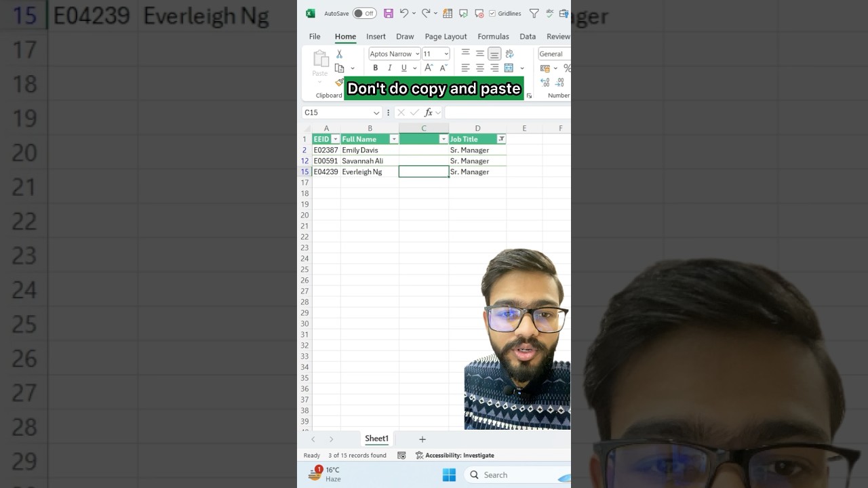Viewport: 868px width, 488px height.
Task: Switch to the Formulas tab
Action: (x=493, y=37)
